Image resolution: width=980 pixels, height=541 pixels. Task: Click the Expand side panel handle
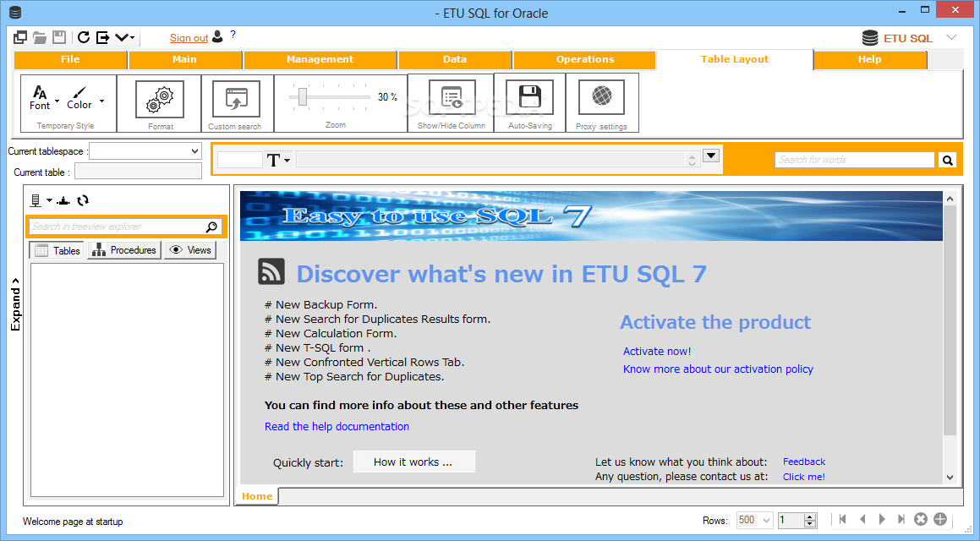click(15, 304)
